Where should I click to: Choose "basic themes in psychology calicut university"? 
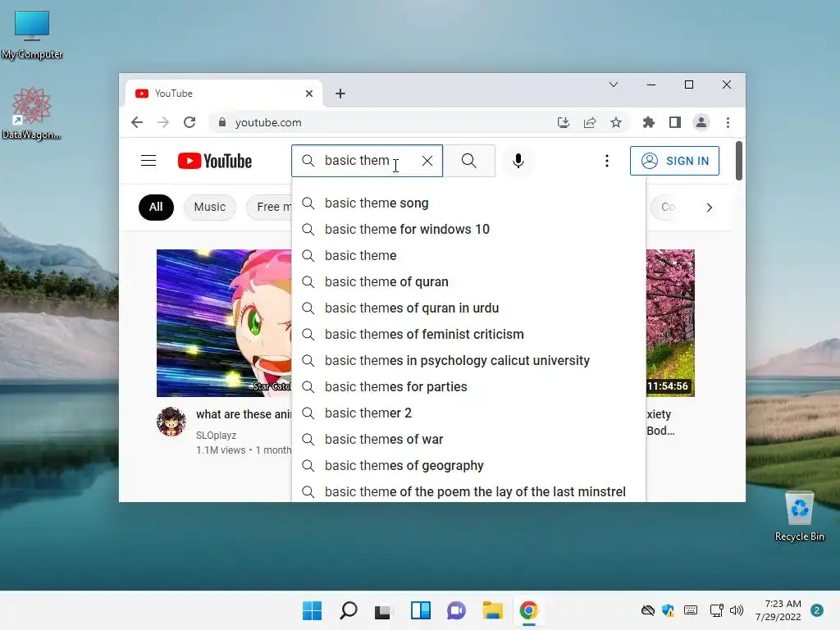coord(468,361)
